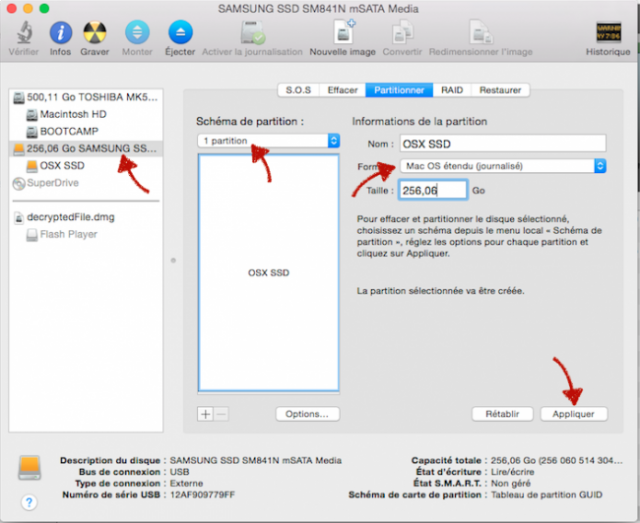Open help with question mark button
Viewport: 640px width, 523px height.
(29, 502)
